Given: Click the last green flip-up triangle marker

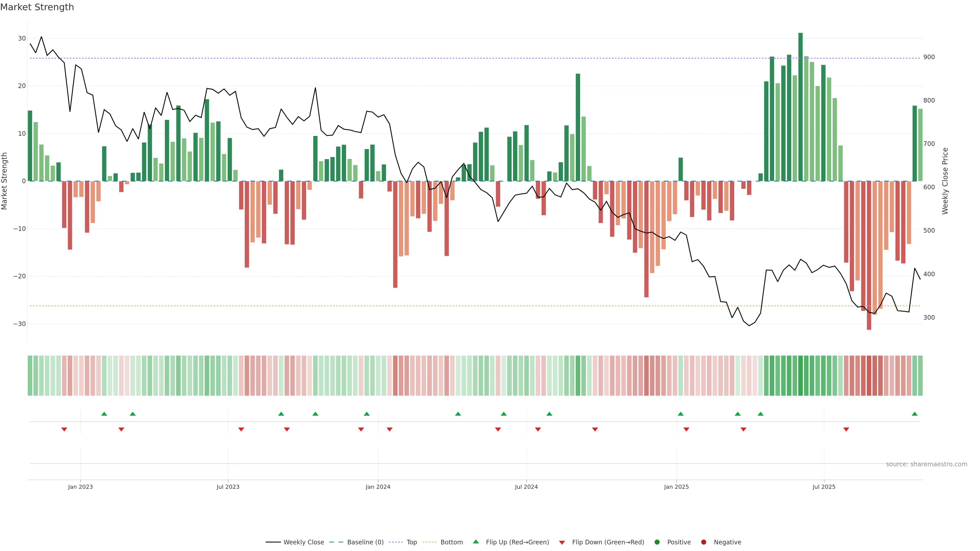Looking at the screenshot, I should pyautogui.click(x=915, y=414).
